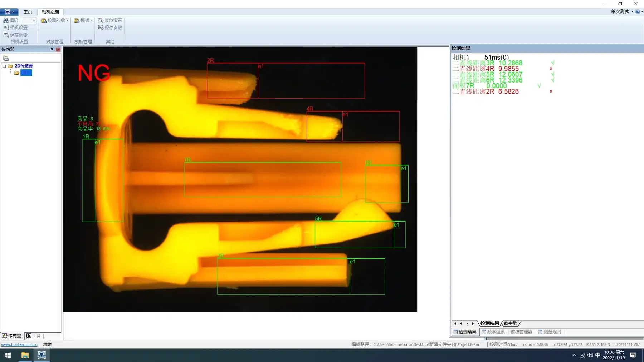Click the binoculars 相机 camera icon
Screen dimensions: 644x362
coord(6,20)
